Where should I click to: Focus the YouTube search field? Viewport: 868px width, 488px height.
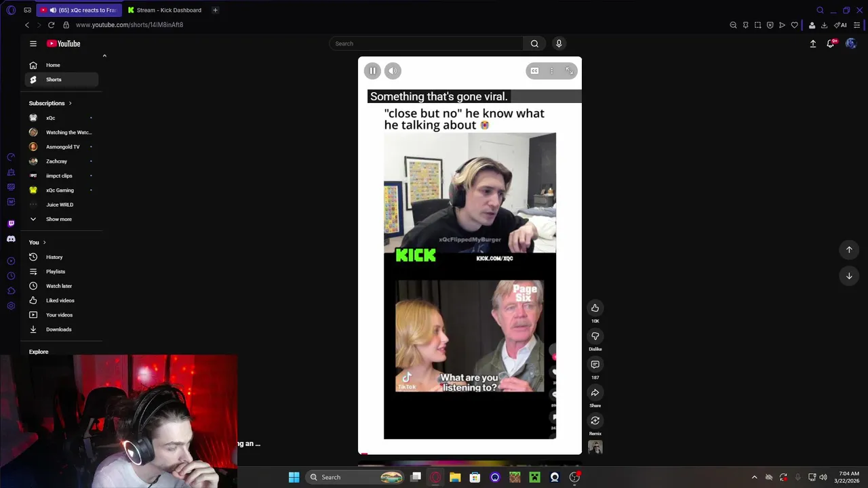(x=426, y=43)
